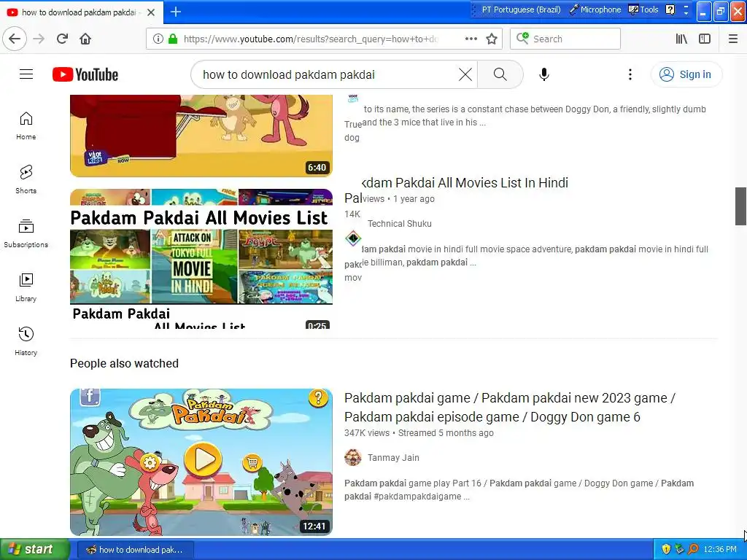Toggle the browser sidebar view
Image resolution: width=747 pixels, height=560 pixels.
click(x=705, y=39)
